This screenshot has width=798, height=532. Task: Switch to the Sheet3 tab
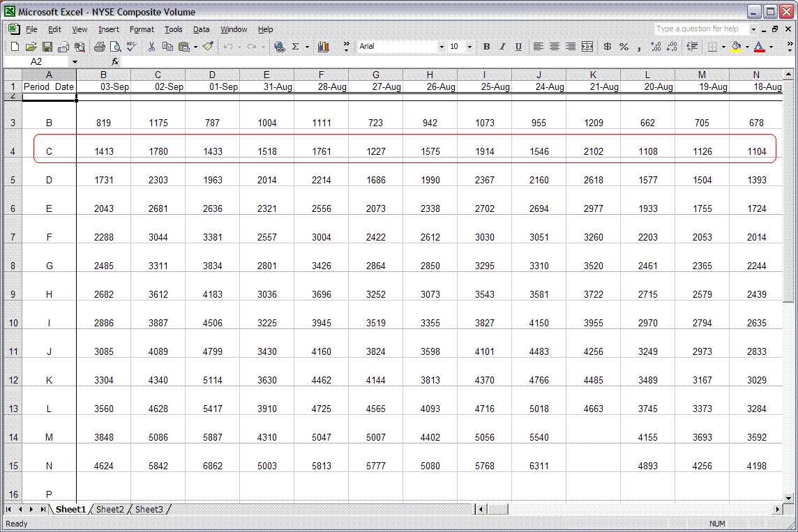tap(149, 509)
